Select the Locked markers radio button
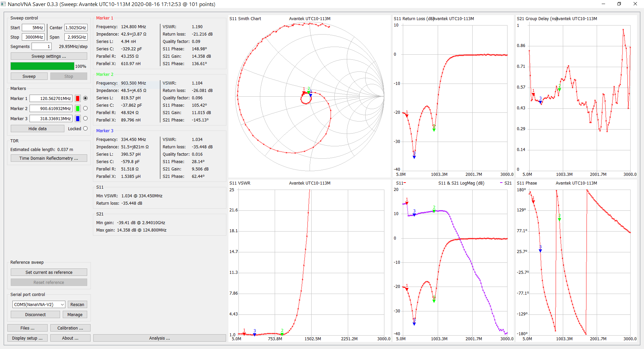This screenshot has height=349, width=644. point(85,129)
